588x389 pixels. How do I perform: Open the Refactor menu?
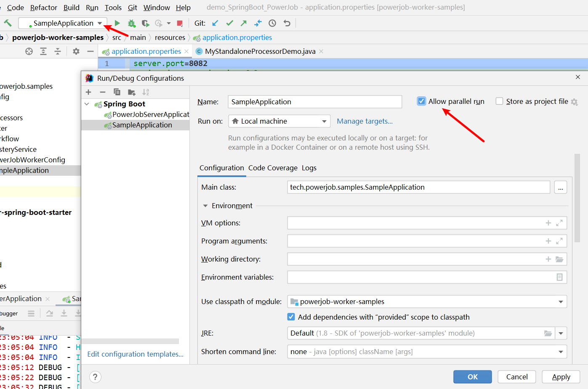point(43,8)
